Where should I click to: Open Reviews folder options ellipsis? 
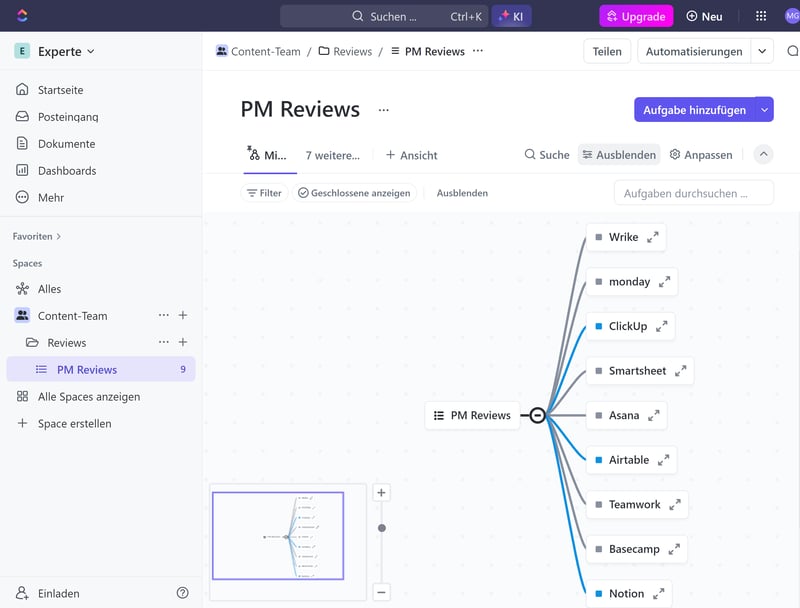pos(163,342)
